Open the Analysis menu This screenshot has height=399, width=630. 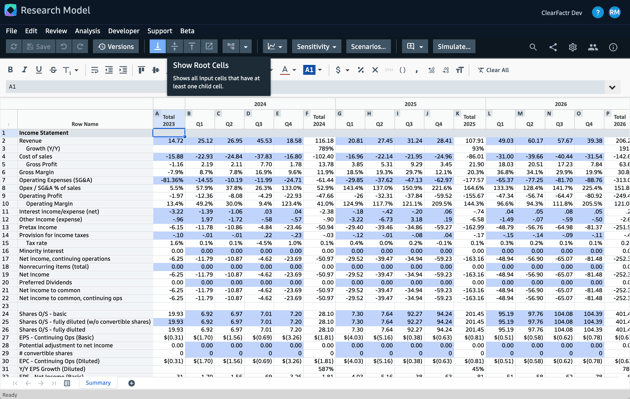(87, 31)
